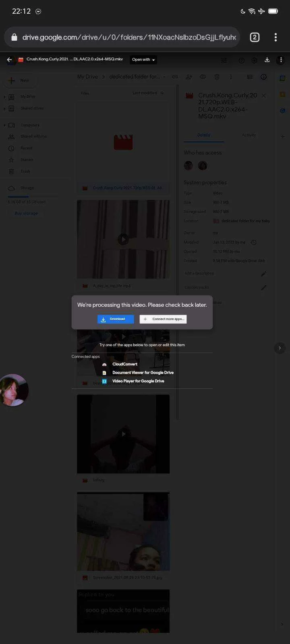
Task: Click My Drive breadcrumb
Action: click(87, 76)
